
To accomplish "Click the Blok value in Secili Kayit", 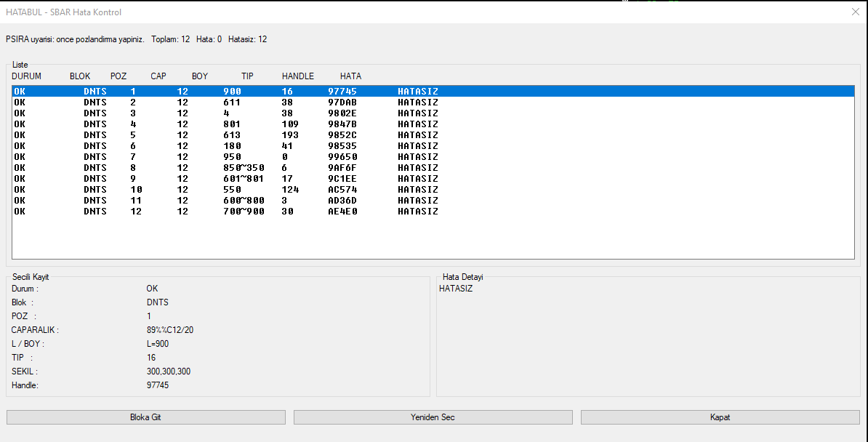I will click(x=158, y=302).
